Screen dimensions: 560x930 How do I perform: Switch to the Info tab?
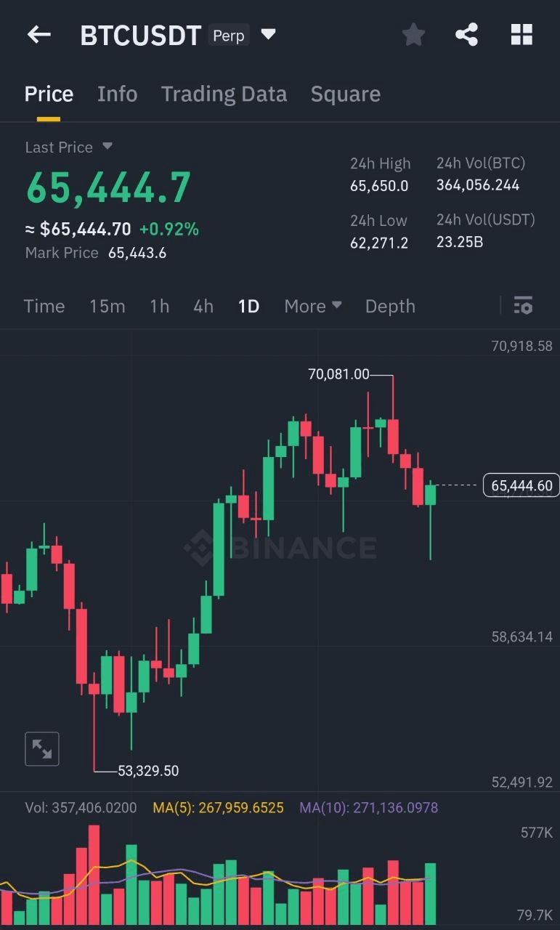117,94
